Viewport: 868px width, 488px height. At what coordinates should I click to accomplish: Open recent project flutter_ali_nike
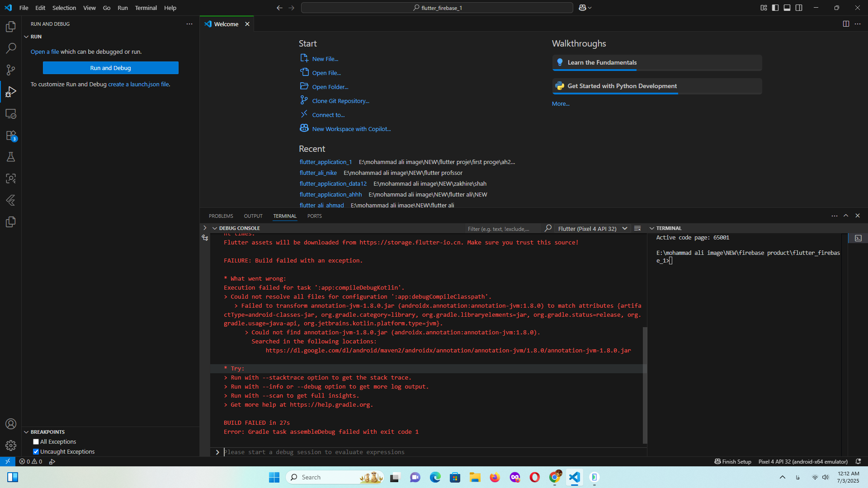[x=318, y=173]
